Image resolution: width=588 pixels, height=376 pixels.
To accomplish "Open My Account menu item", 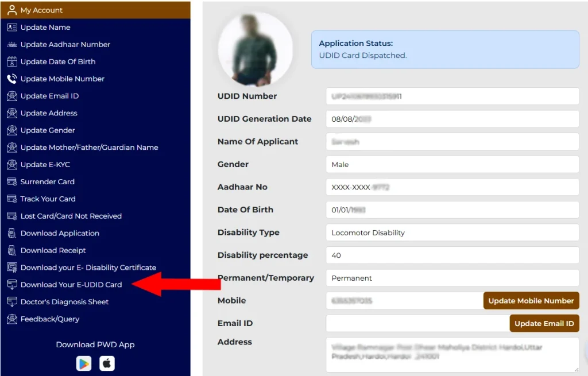I will [95, 10].
